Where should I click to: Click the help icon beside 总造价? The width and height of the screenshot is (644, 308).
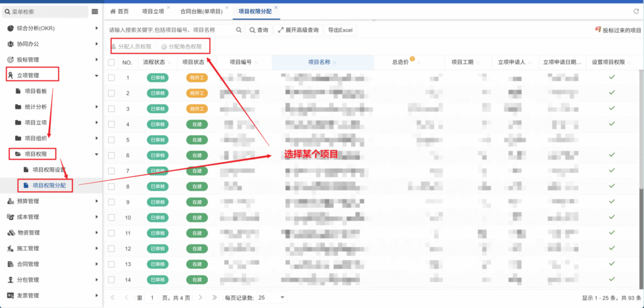pyautogui.click(x=413, y=60)
